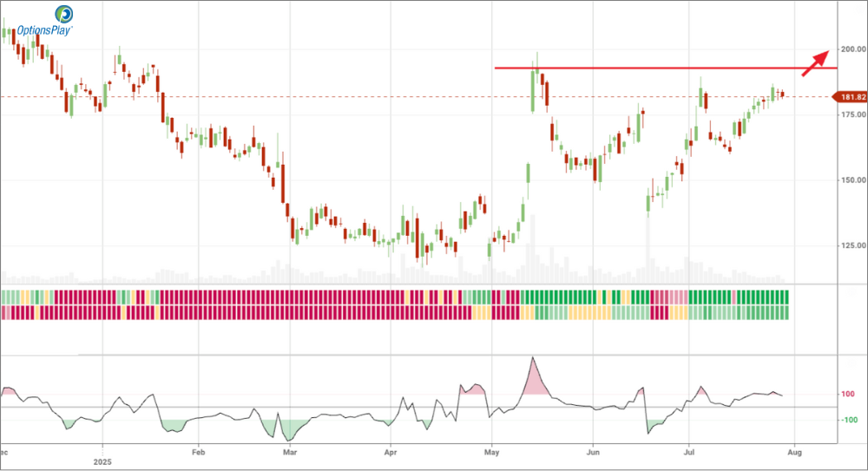Select the 200.00 price axis label
The width and height of the screenshot is (868, 471).
coord(853,49)
